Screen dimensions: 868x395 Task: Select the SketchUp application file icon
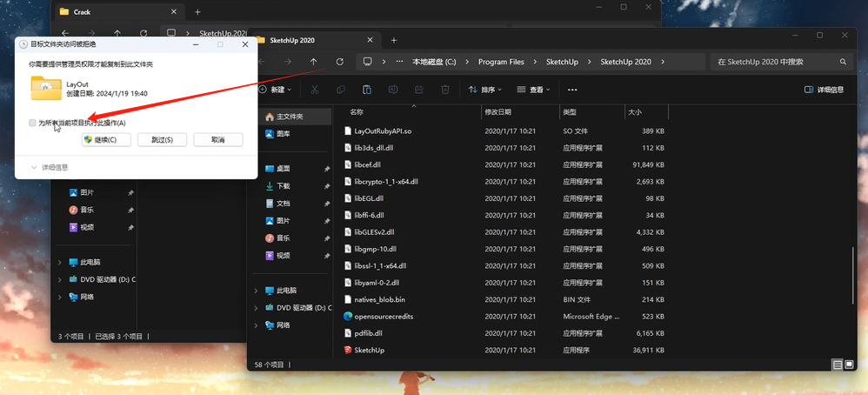point(348,350)
